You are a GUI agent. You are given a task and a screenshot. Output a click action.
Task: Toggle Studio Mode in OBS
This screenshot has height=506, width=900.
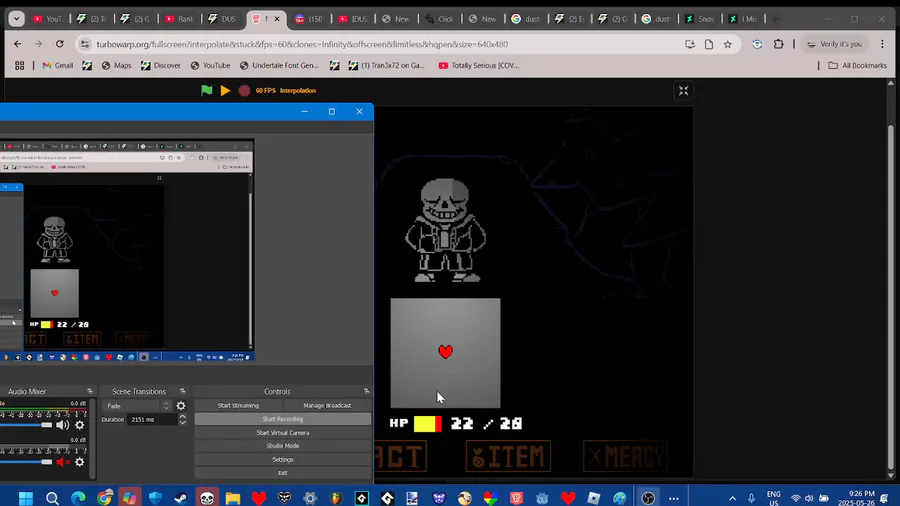point(283,446)
